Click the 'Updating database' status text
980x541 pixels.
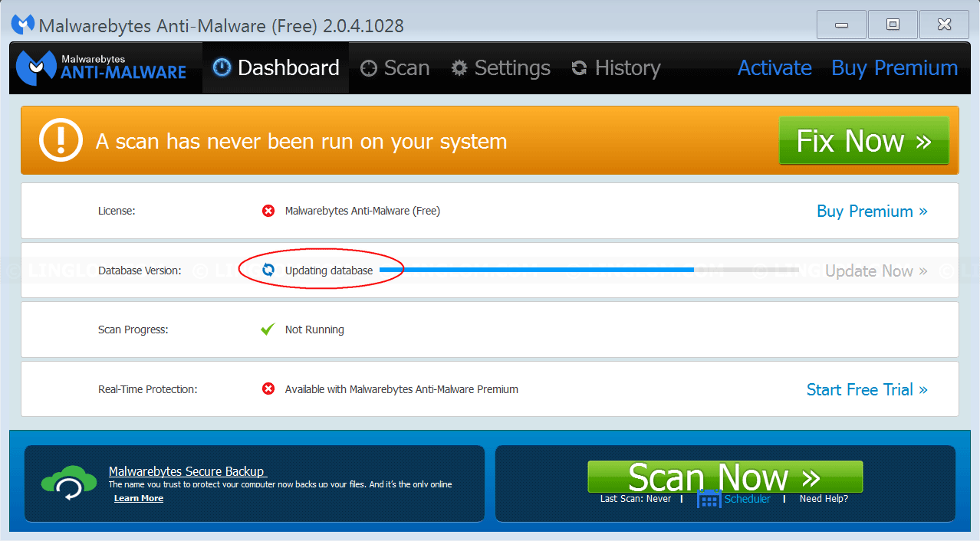click(329, 270)
